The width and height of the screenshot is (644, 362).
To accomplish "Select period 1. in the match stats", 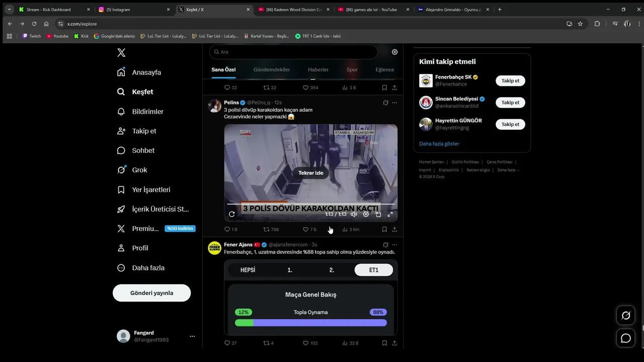I will pyautogui.click(x=290, y=270).
